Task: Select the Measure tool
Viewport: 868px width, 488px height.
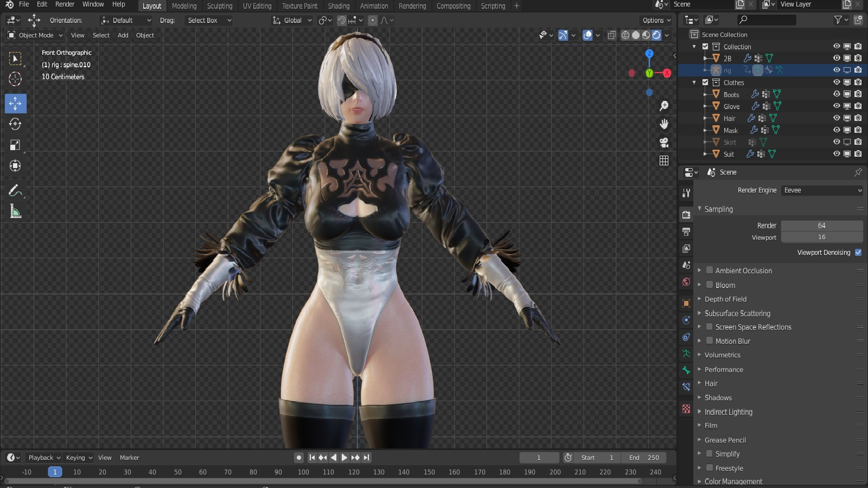Action: point(15,211)
